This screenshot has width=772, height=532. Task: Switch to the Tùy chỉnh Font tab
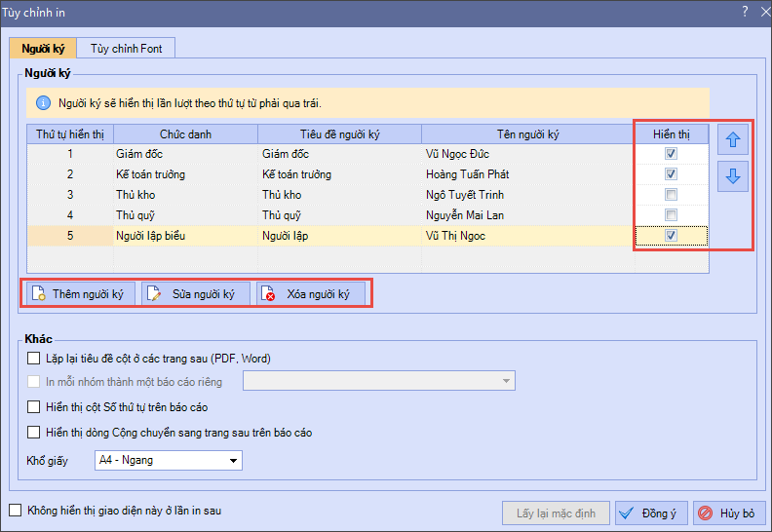(x=127, y=48)
